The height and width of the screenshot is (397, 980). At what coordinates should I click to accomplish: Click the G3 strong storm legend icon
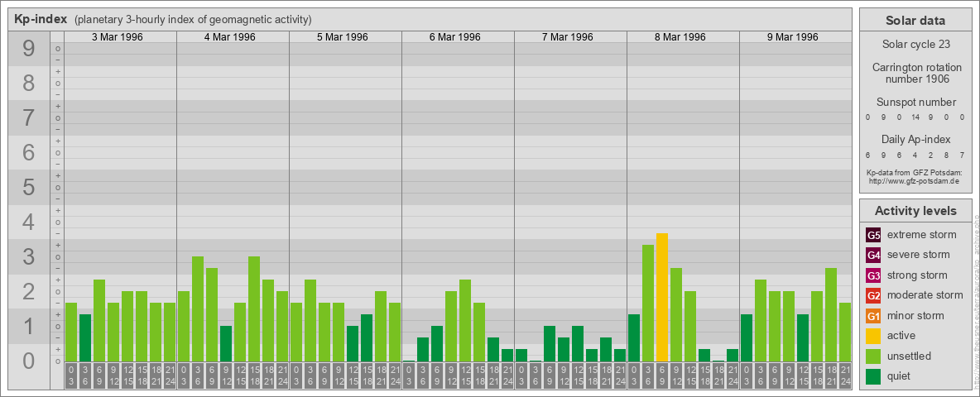pyautogui.click(x=873, y=275)
